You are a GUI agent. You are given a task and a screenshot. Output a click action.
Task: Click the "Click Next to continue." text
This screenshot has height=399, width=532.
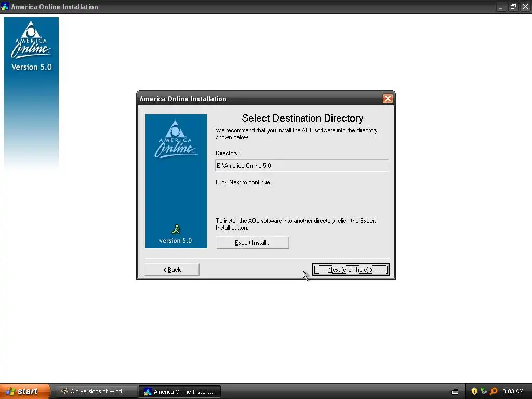243,182
